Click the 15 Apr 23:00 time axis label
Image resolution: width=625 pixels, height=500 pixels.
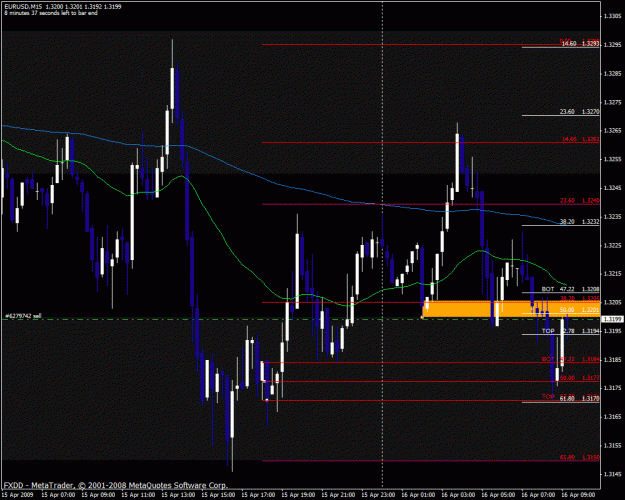point(377,495)
